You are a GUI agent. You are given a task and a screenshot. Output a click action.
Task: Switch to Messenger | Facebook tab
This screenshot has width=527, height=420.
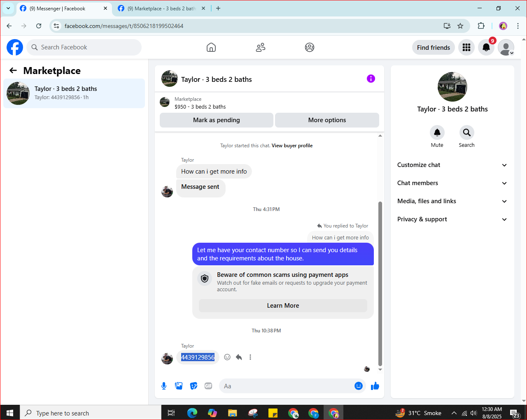click(x=64, y=8)
